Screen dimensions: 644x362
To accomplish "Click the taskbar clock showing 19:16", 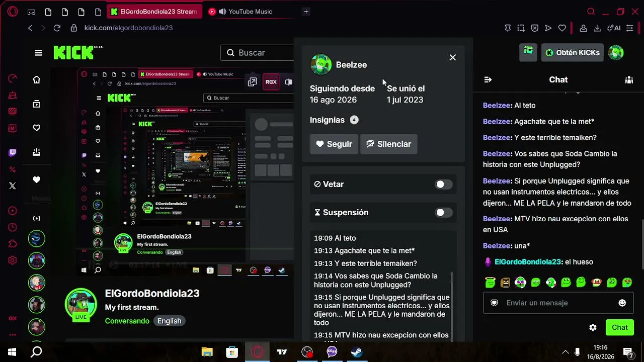I will pyautogui.click(x=600, y=347).
